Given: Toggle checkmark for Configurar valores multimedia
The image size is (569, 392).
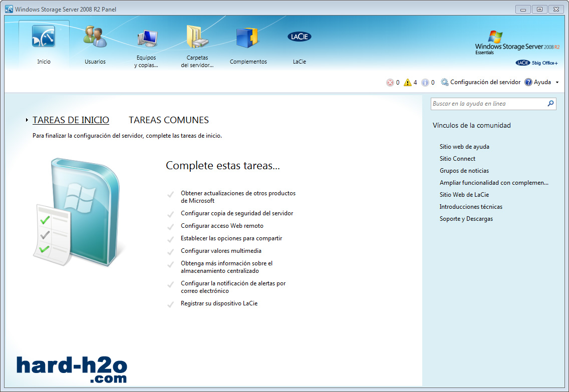Looking at the screenshot, I should (171, 252).
